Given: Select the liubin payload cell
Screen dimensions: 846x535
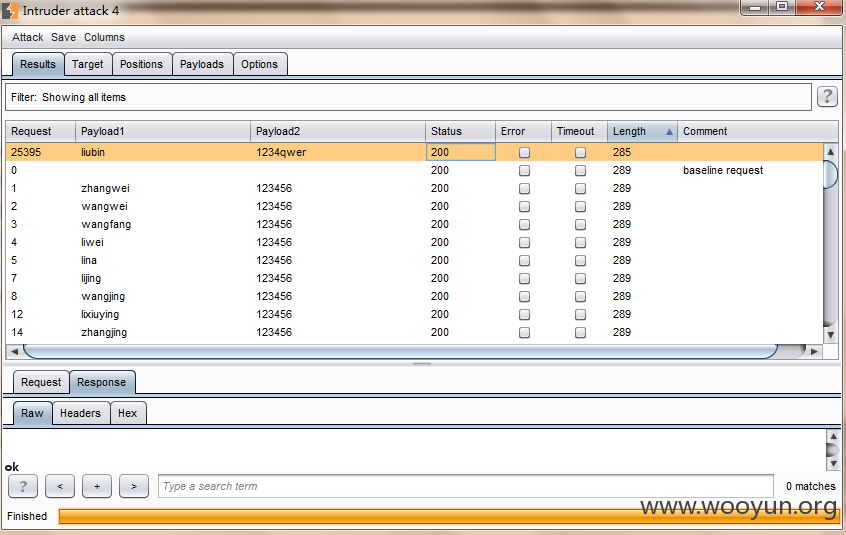Looking at the screenshot, I should tap(163, 153).
